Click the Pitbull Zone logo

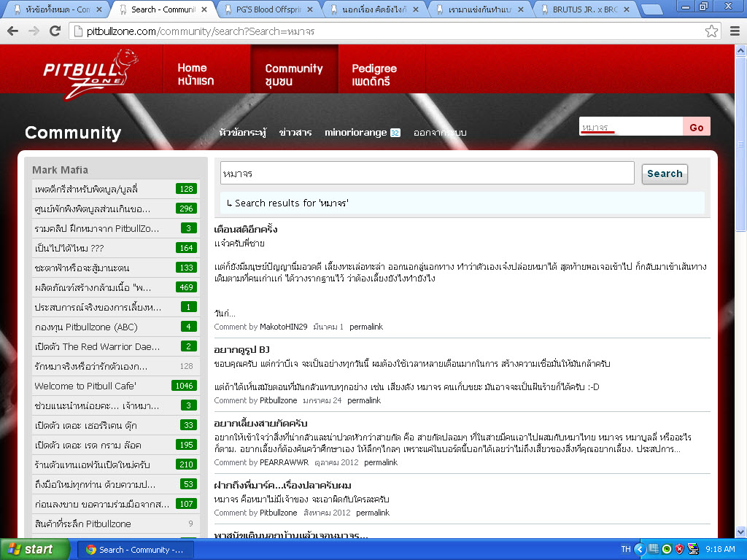(x=90, y=74)
